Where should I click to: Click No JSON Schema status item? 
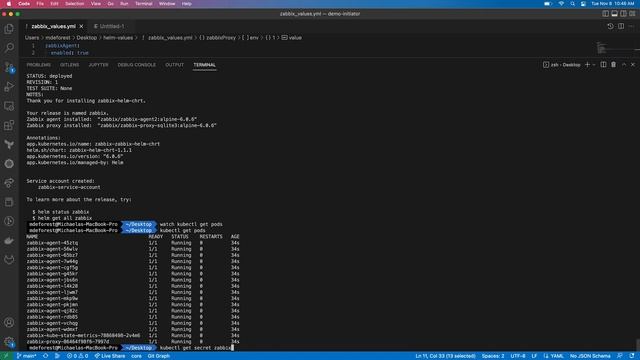[590, 356]
